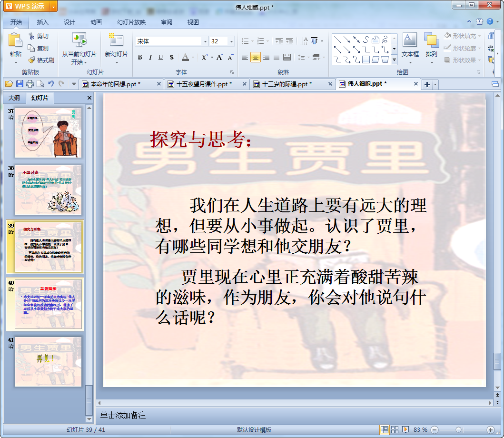Click the Save disk icon
Viewport: 504px width, 438px height.
(20, 84)
